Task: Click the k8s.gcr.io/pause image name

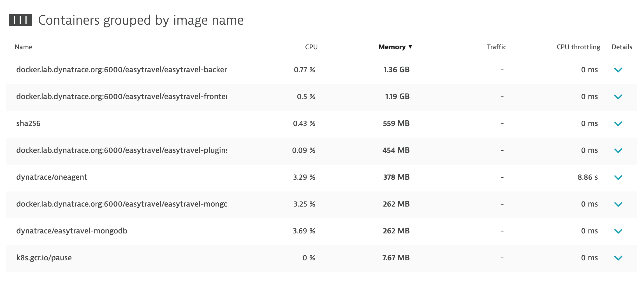Action: pyautogui.click(x=44, y=258)
